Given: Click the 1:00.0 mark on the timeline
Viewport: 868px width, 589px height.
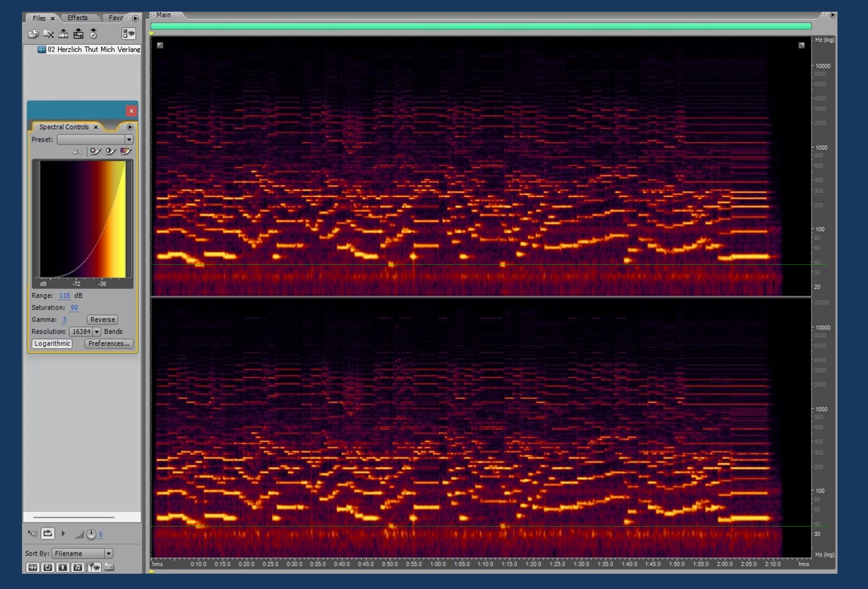Looking at the screenshot, I should tap(438, 564).
